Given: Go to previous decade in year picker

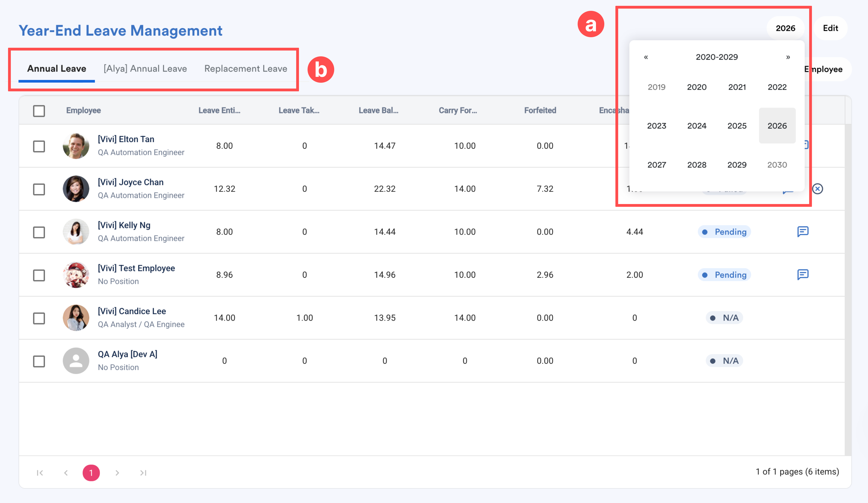Looking at the screenshot, I should click(646, 57).
